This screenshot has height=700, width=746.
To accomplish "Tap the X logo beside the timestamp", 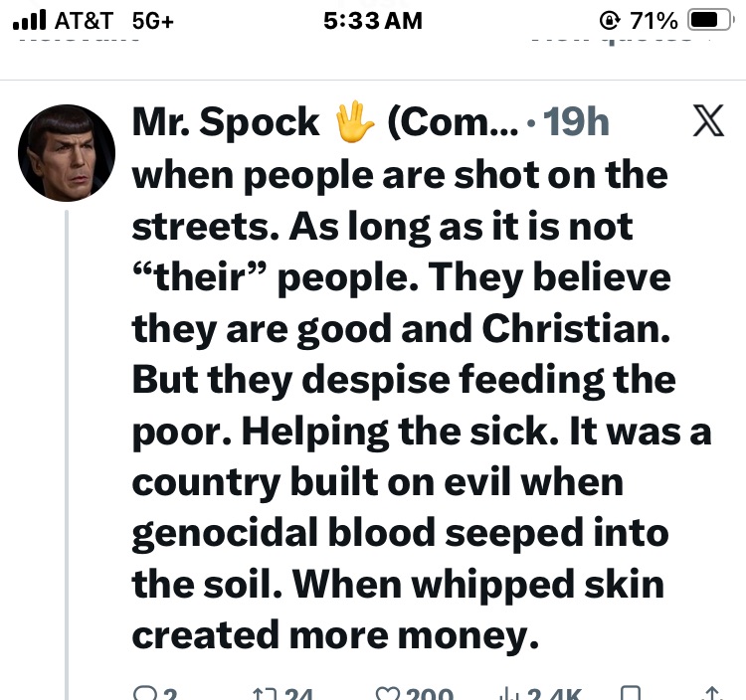I will (x=707, y=121).
